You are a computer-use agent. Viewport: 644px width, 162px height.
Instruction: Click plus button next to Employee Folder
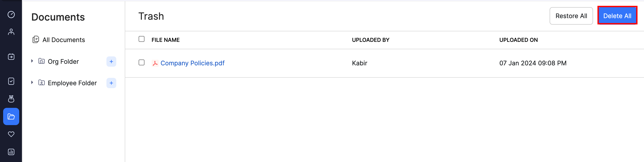[111, 83]
